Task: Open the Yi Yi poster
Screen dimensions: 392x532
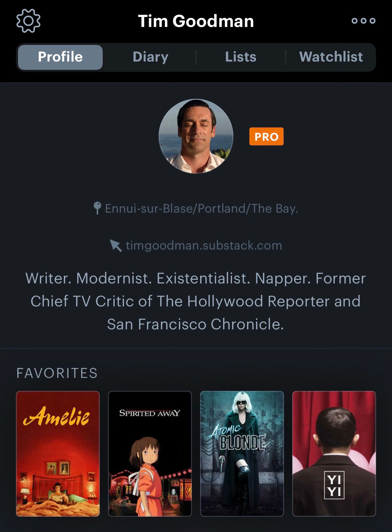Action: 334,454
